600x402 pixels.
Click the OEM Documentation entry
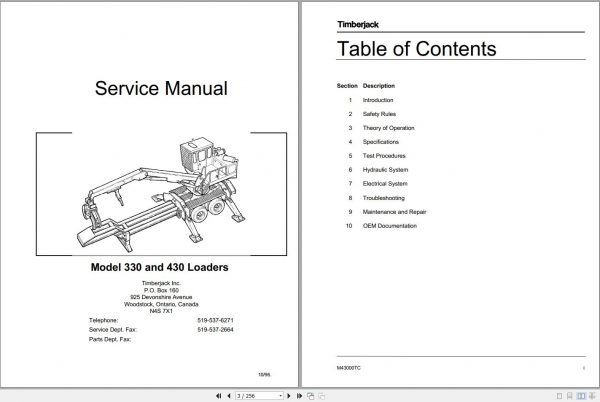[x=390, y=226]
